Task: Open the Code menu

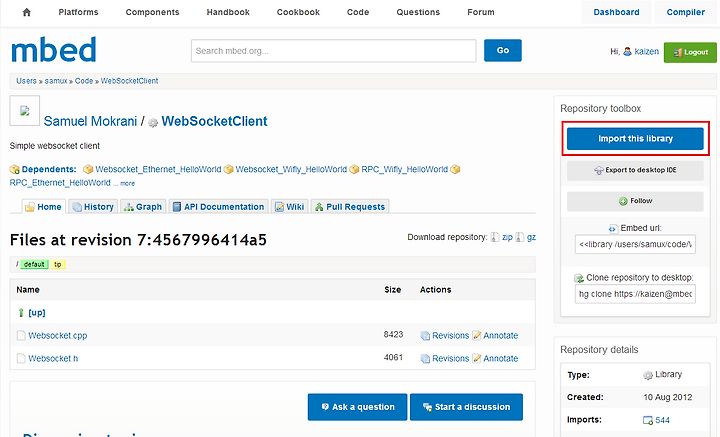Action: (358, 12)
